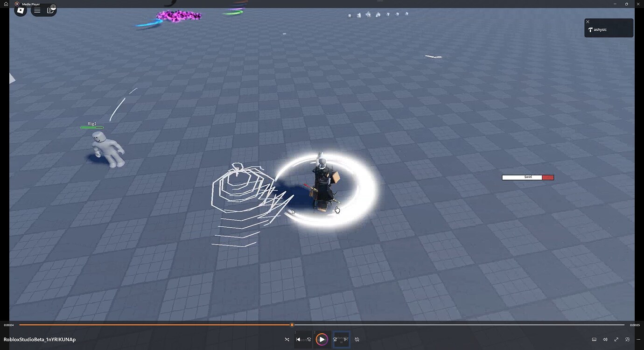The height and width of the screenshot is (350, 644).
Task: Toggle shuffle playback
Action: pyautogui.click(x=287, y=339)
